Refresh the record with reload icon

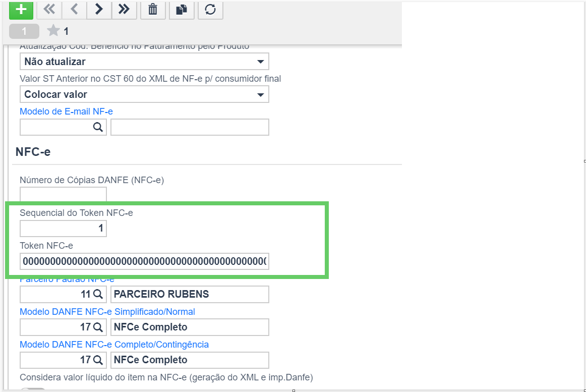(210, 10)
